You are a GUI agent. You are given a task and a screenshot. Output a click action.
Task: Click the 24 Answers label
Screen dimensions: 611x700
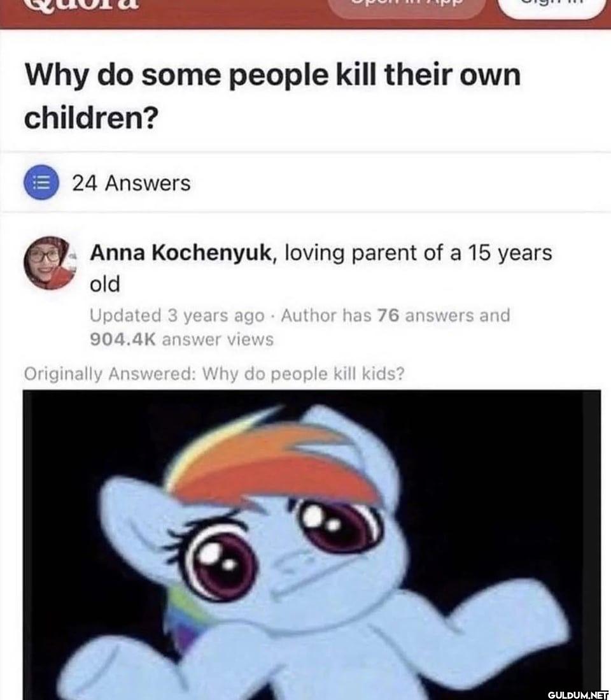point(131,183)
